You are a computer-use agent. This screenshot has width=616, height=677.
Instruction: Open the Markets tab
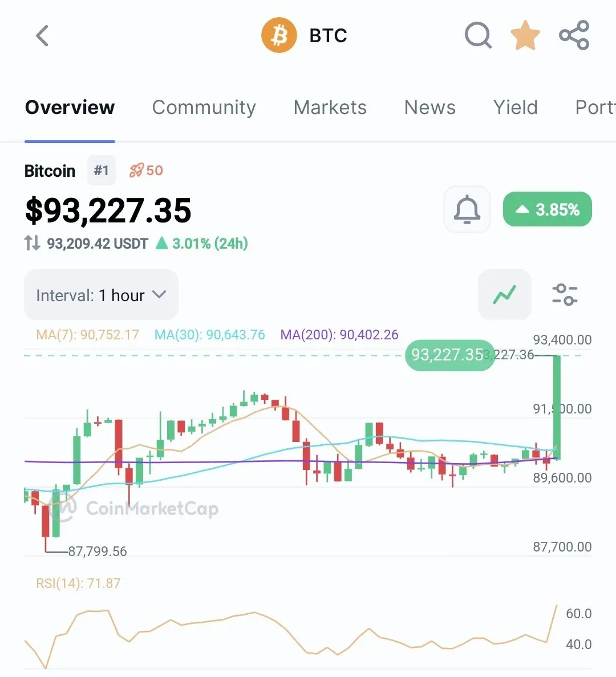[x=330, y=107]
